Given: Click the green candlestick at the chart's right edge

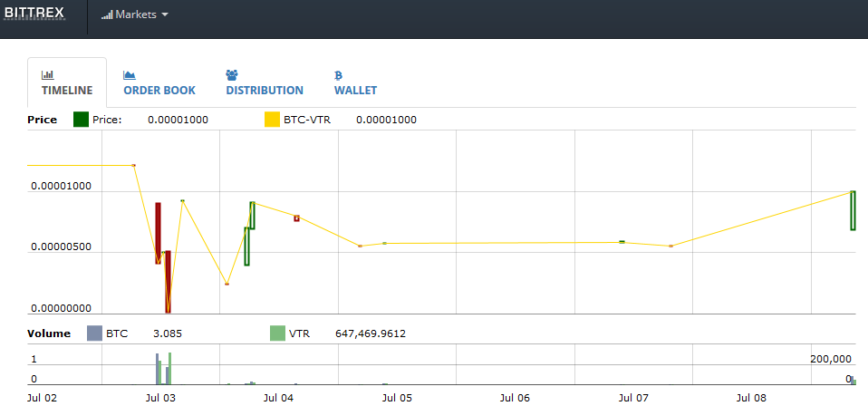Looking at the screenshot, I should tap(854, 210).
